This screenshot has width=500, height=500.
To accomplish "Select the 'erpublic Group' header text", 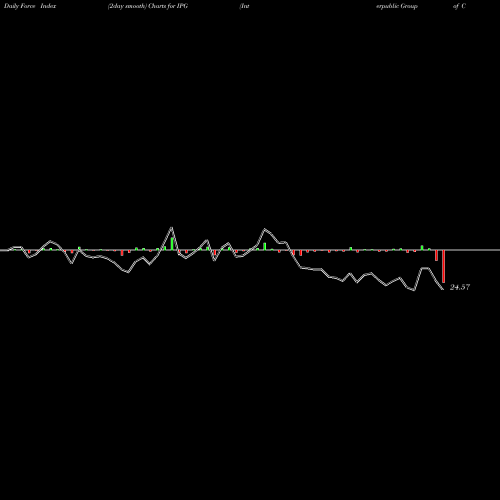I will point(397,6).
